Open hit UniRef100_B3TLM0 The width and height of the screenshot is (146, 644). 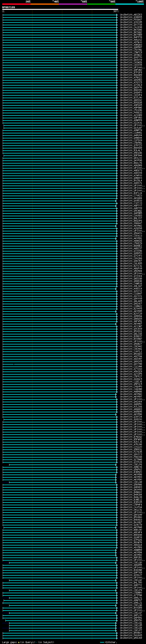tap(131, 98)
